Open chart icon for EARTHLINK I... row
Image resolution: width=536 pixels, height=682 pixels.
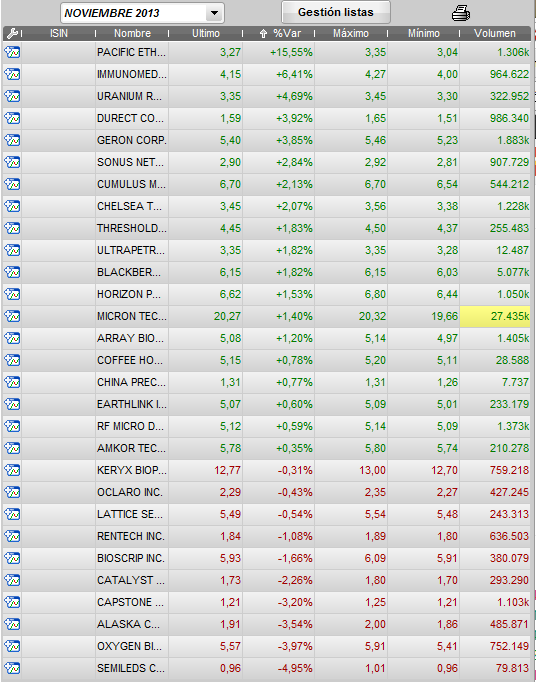click(x=12, y=405)
